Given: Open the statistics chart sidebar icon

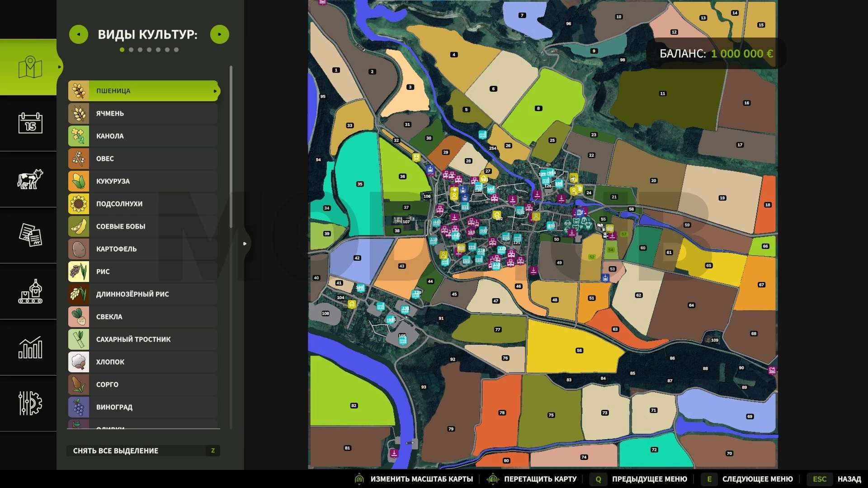Looking at the screenshot, I should coord(30,347).
